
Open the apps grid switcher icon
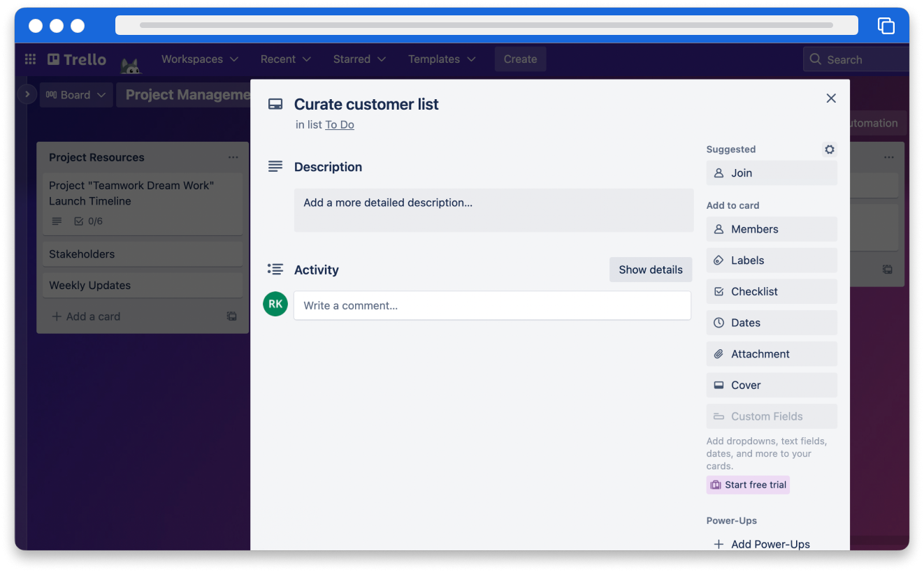point(30,59)
